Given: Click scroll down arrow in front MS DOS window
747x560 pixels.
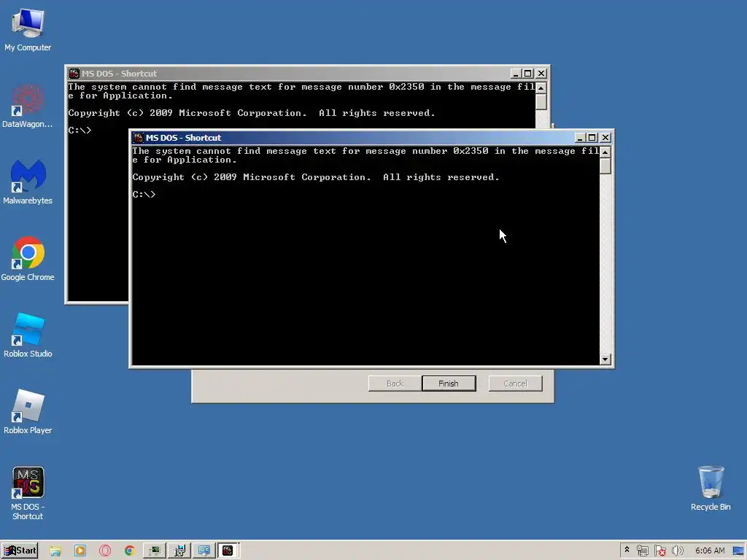Looking at the screenshot, I should pos(605,359).
